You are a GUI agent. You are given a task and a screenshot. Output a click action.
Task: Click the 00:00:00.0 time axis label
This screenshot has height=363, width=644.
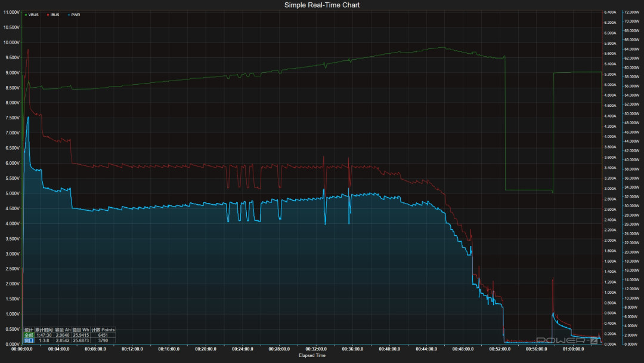click(22, 349)
